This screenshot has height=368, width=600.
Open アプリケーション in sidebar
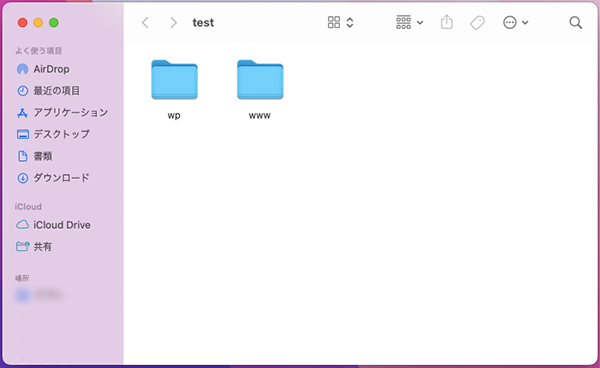click(x=62, y=112)
